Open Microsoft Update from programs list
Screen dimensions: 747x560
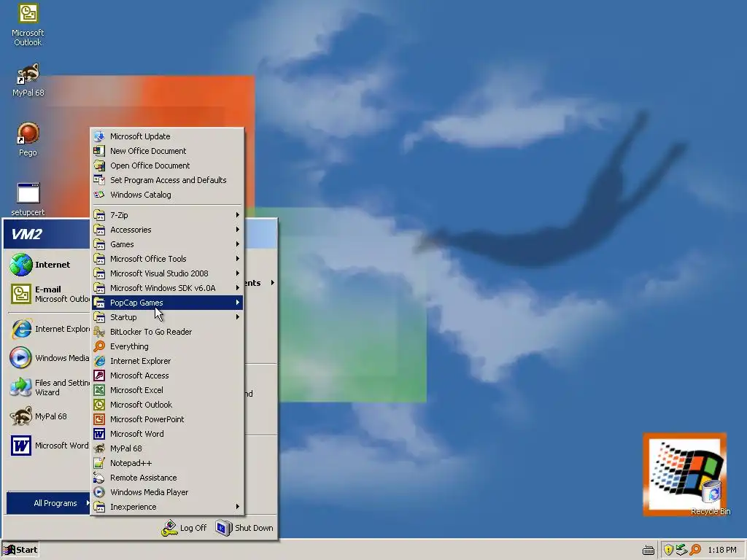pyautogui.click(x=167, y=136)
